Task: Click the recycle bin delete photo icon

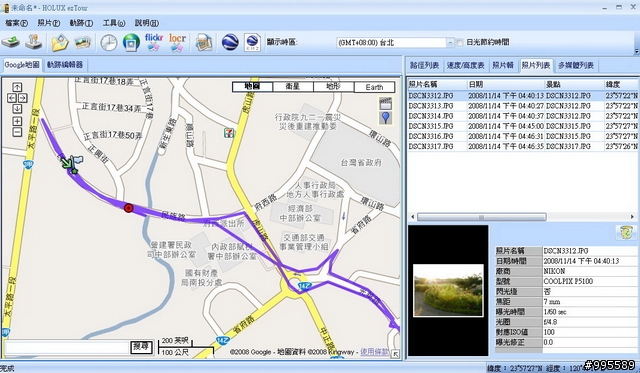Action: pos(626,232)
